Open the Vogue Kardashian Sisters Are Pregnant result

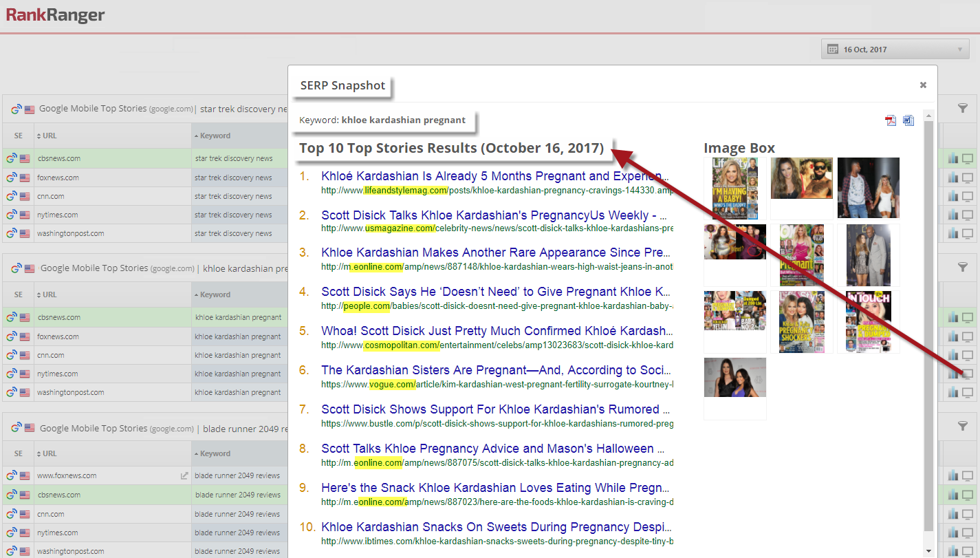tap(491, 370)
